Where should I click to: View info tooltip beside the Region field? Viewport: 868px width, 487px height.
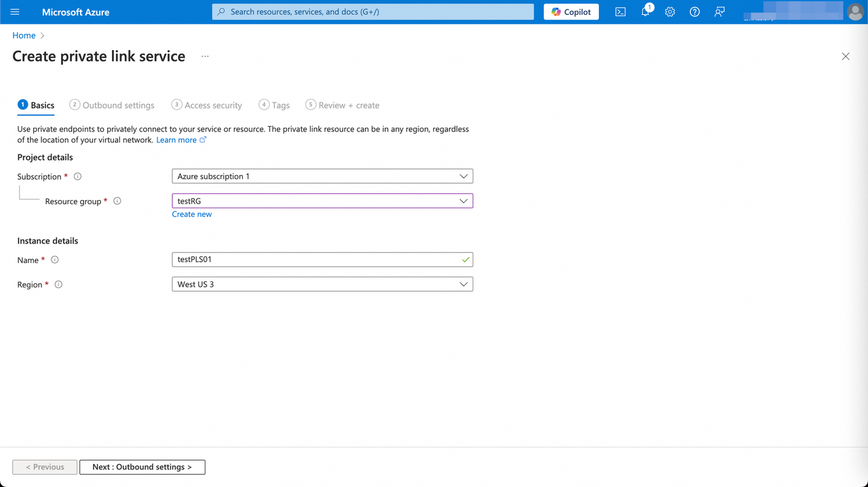(x=58, y=284)
